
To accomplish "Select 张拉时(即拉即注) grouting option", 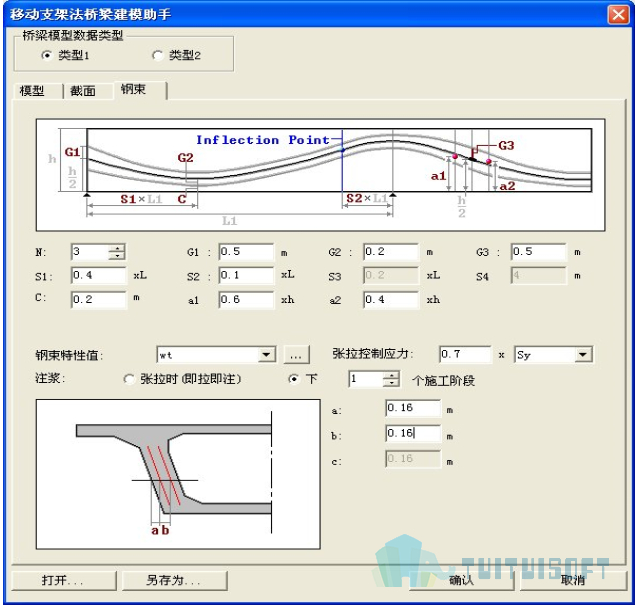I will coord(129,379).
